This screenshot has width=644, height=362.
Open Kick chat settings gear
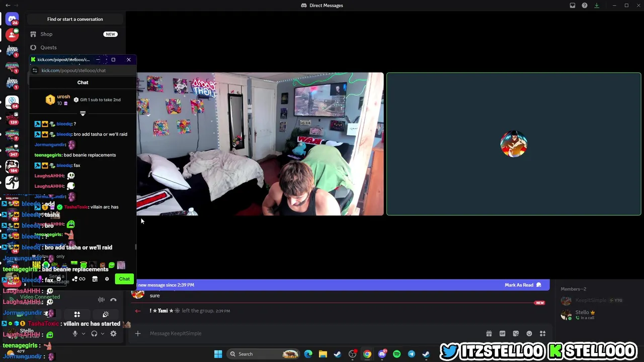point(107,279)
